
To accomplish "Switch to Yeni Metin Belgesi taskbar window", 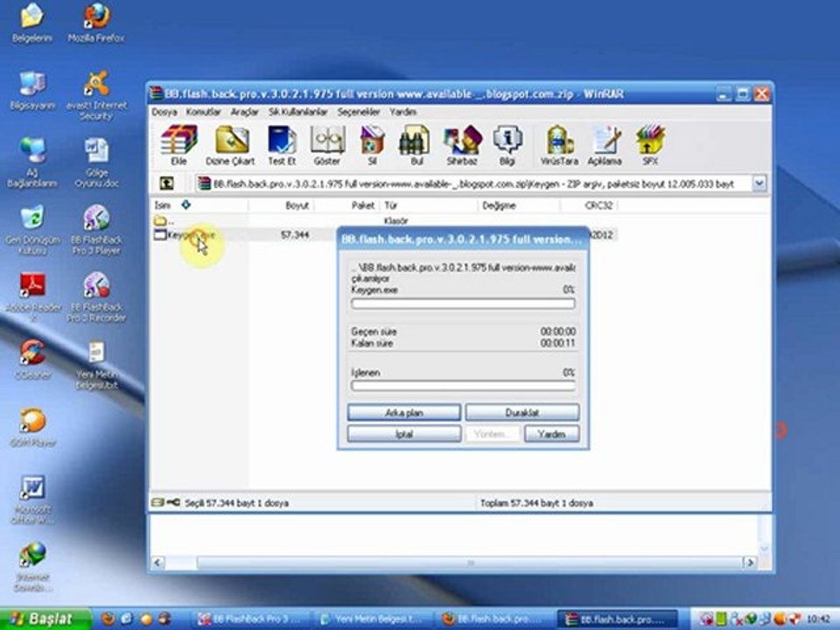I will pos(373,619).
